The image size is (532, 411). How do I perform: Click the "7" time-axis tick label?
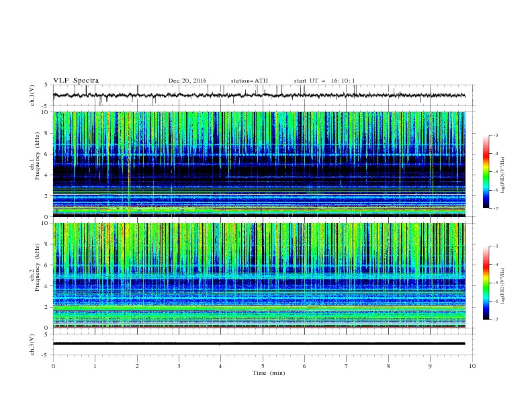[347, 366]
